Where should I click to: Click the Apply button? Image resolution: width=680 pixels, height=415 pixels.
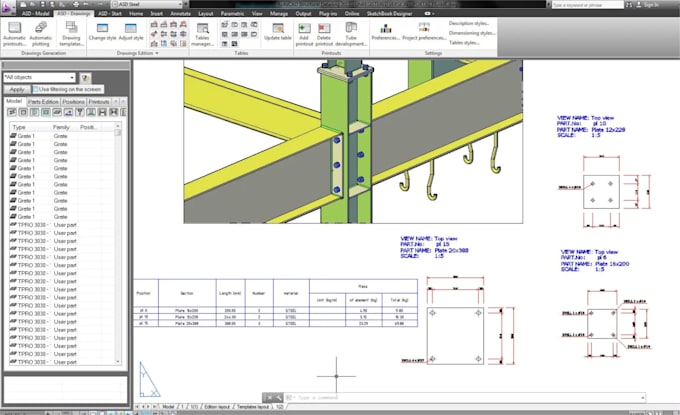point(17,89)
